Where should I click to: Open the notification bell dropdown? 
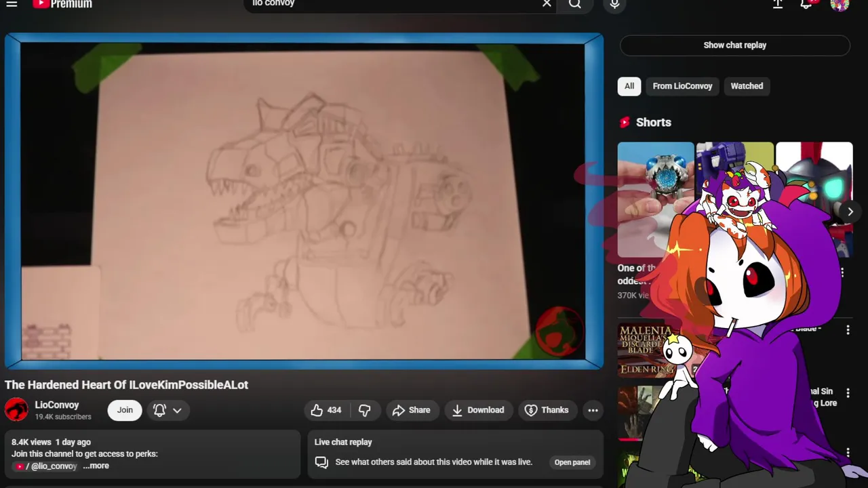[x=167, y=410]
